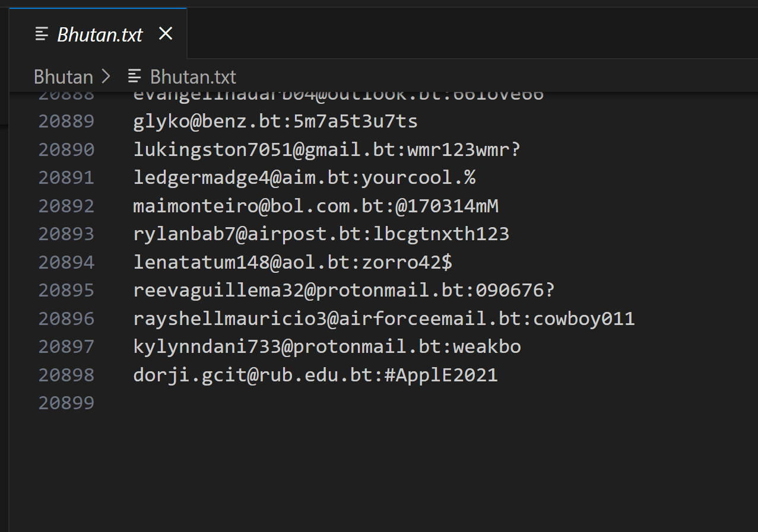This screenshot has width=758, height=532.
Task: Click gutter line number 20898
Action: coord(66,375)
